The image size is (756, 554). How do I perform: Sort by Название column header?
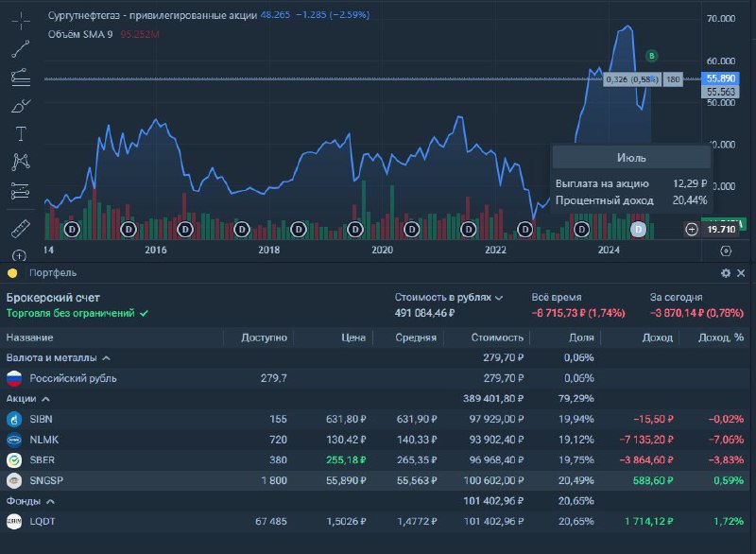tap(30, 338)
